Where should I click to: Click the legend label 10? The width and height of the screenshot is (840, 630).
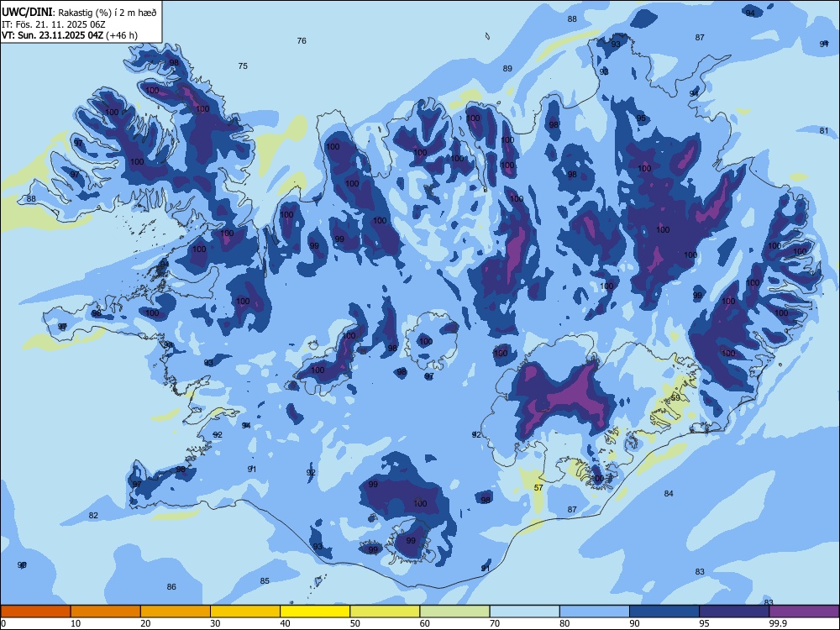(x=76, y=623)
